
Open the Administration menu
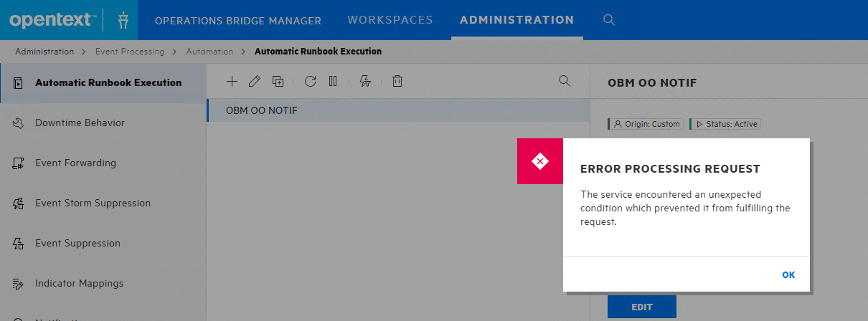(517, 20)
